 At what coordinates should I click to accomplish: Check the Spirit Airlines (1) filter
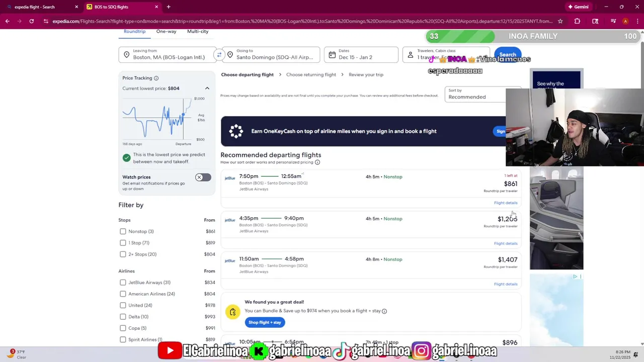(x=123, y=340)
